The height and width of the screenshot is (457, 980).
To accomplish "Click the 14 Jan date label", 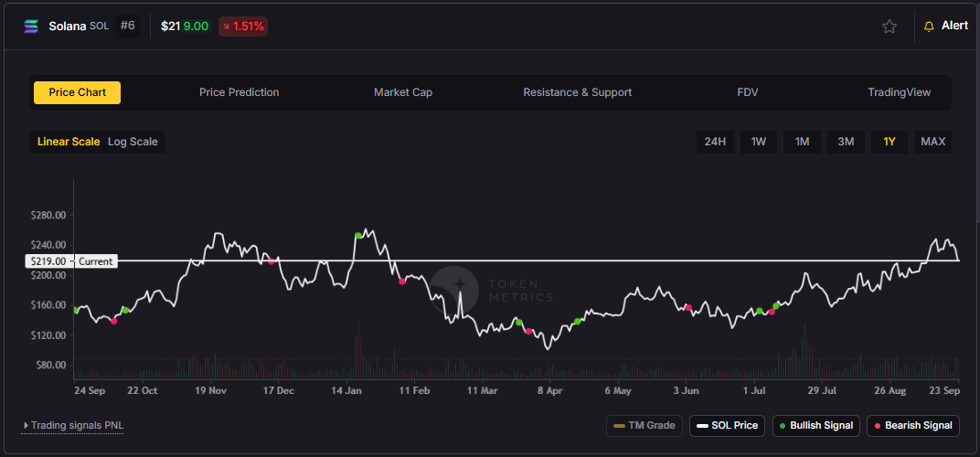I will click(346, 390).
